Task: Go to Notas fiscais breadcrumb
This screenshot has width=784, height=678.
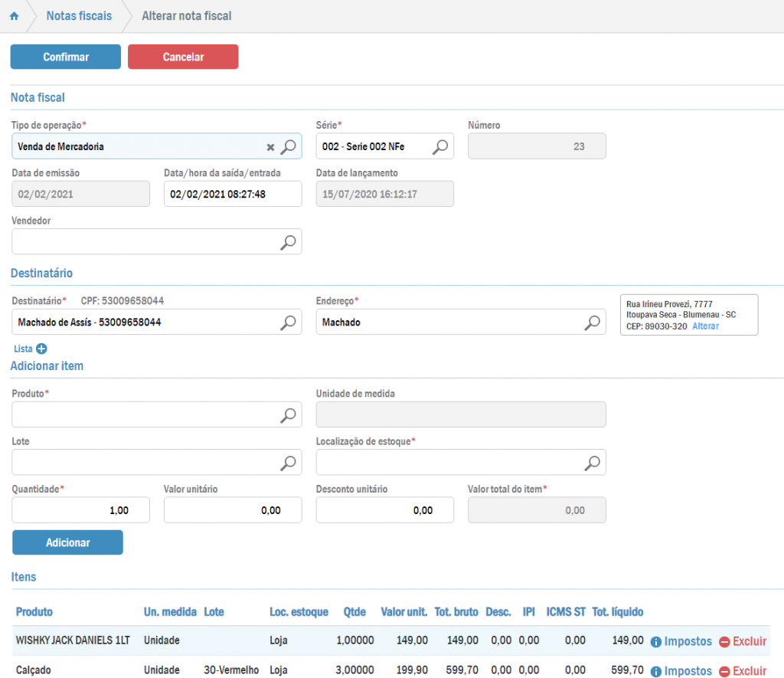Action: (78, 16)
